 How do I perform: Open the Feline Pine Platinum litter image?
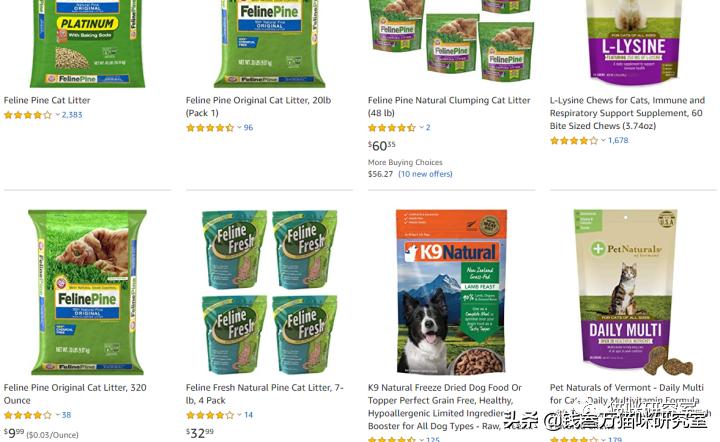pyautogui.click(x=87, y=44)
